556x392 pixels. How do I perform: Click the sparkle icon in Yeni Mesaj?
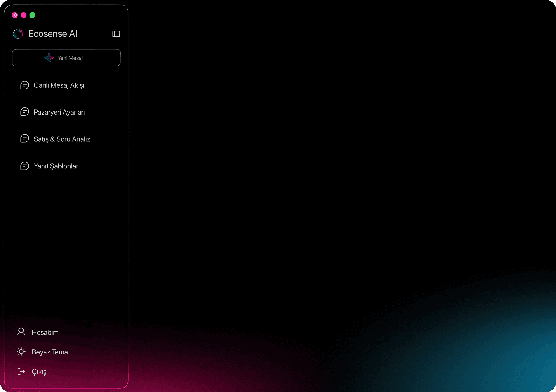tap(49, 58)
